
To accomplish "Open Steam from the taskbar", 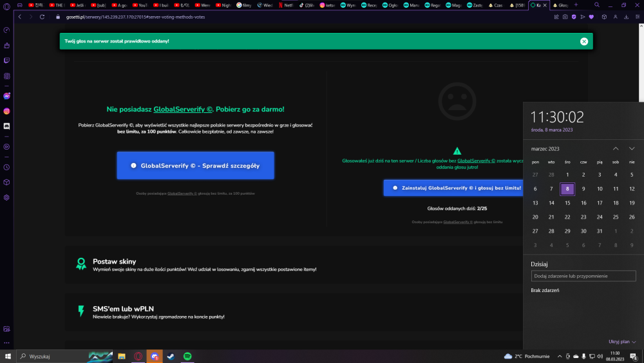I will pos(171,357).
